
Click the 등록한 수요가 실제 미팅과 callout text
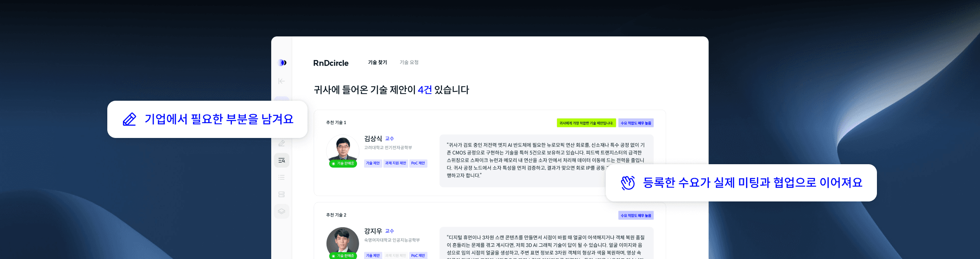coord(752,182)
